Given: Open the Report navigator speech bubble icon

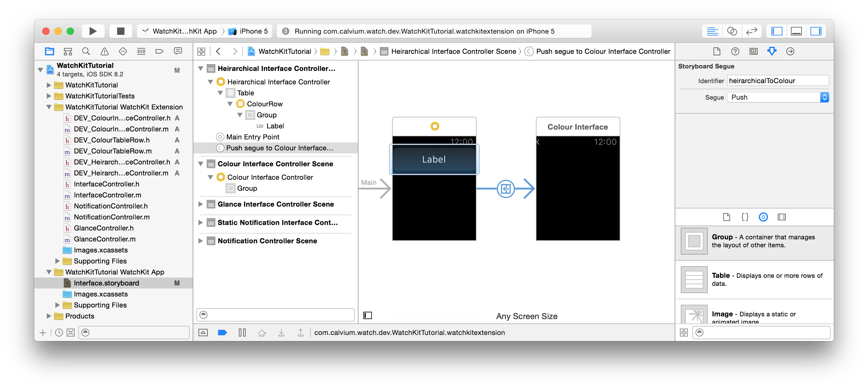Looking at the screenshot, I should [x=178, y=51].
